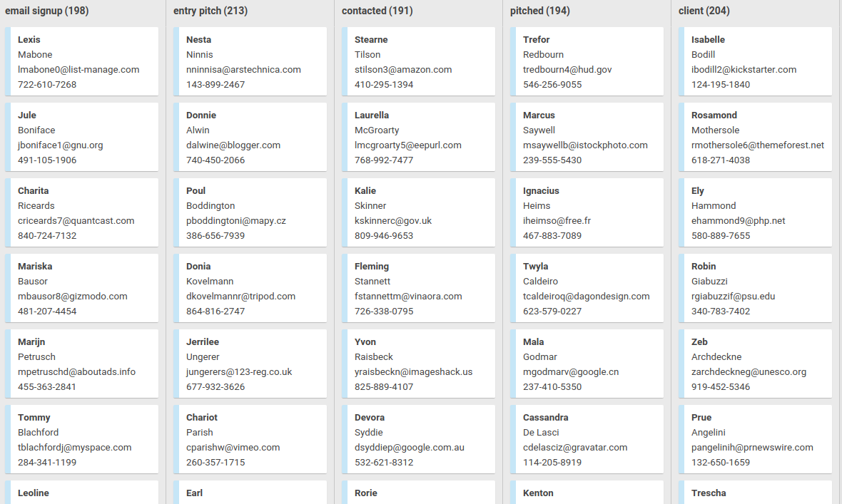Select the pitched (194) column title
The height and width of the screenshot is (504, 842).
[540, 11]
